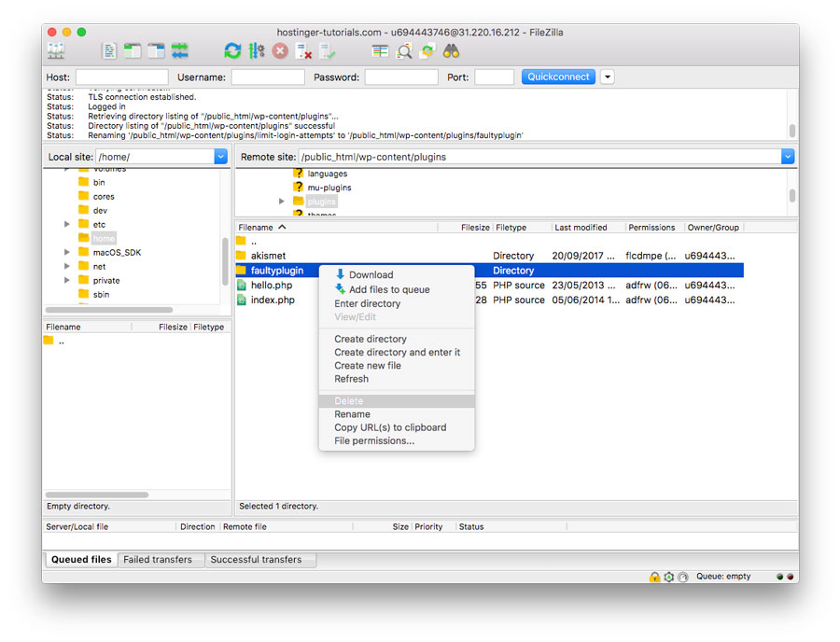
Task: Click the gear icon in the status bar
Action: tap(668, 577)
